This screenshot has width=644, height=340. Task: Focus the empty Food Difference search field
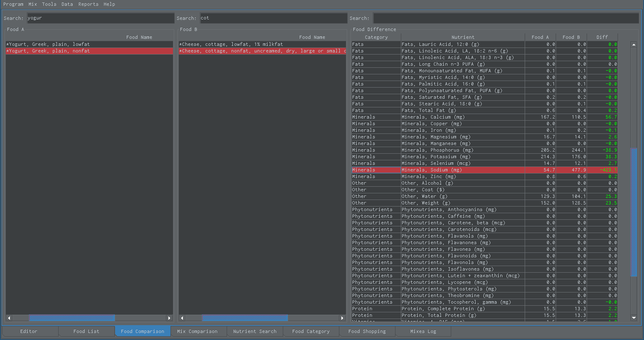coord(506,18)
